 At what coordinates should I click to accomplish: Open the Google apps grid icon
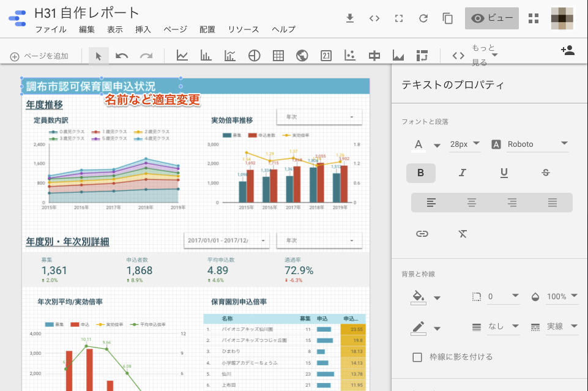tap(534, 18)
